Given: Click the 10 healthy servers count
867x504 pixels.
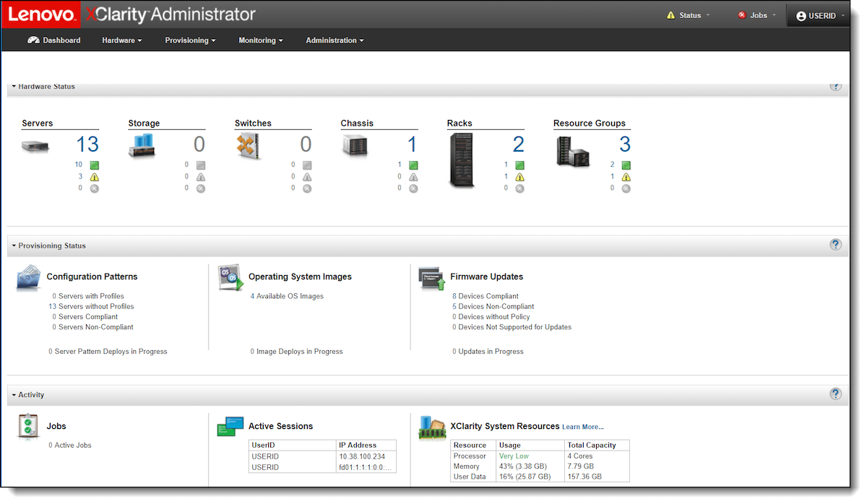Looking at the screenshot, I should tap(79, 165).
